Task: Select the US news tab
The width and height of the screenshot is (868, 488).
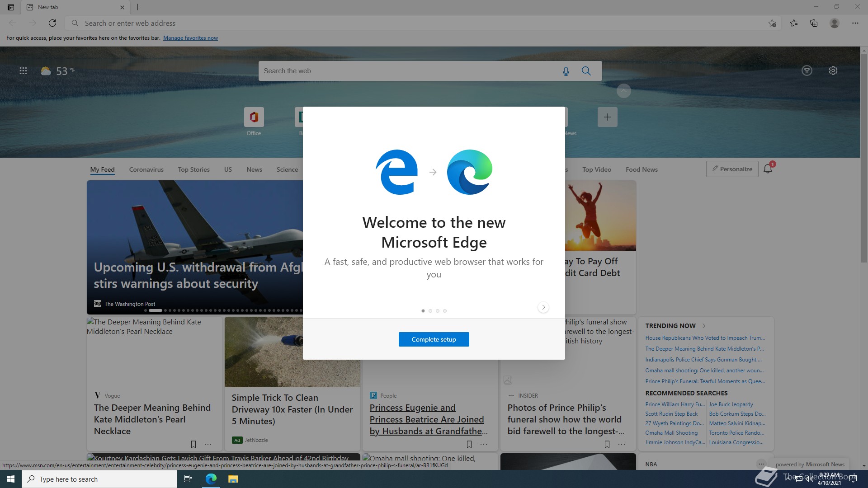Action: coord(228,170)
